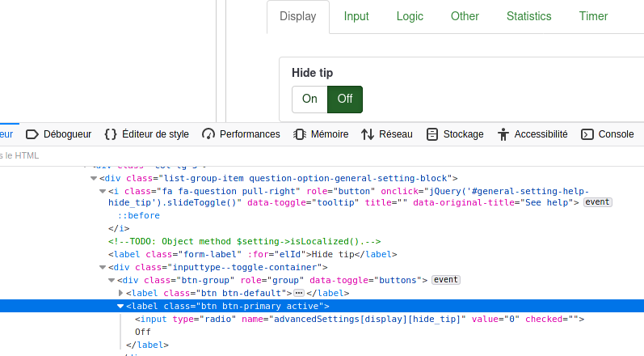Screen dimensions: 644x356
Task: Switch to the Statistics tab
Action: point(528,16)
